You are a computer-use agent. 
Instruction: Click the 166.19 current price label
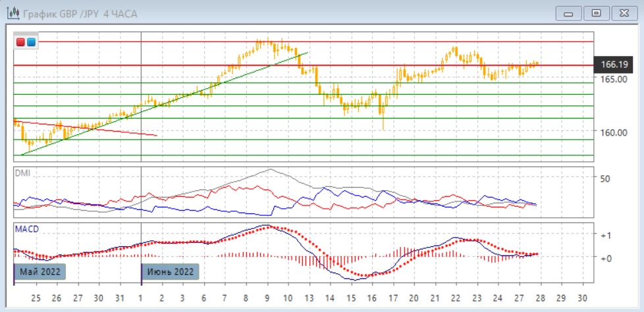point(614,65)
